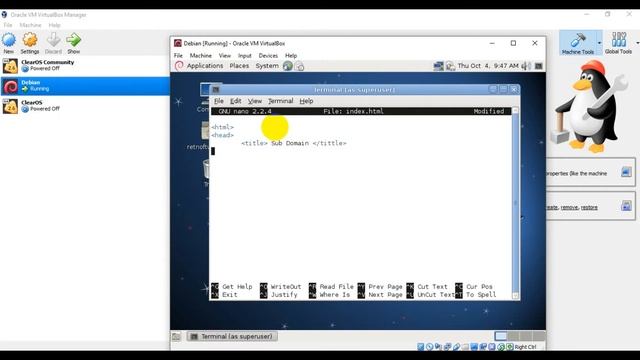Viewport: 640px width, 360px height.
Task: Click the <html> line in nano editor
Action: (x=222, y=127)
